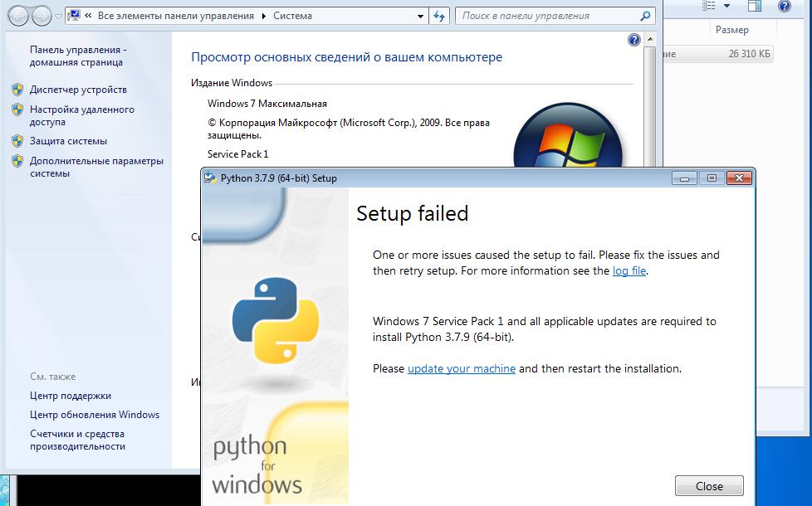
Task: Open 'Счетчики и средства производительности' link
Action: click(x=78, y=440)
